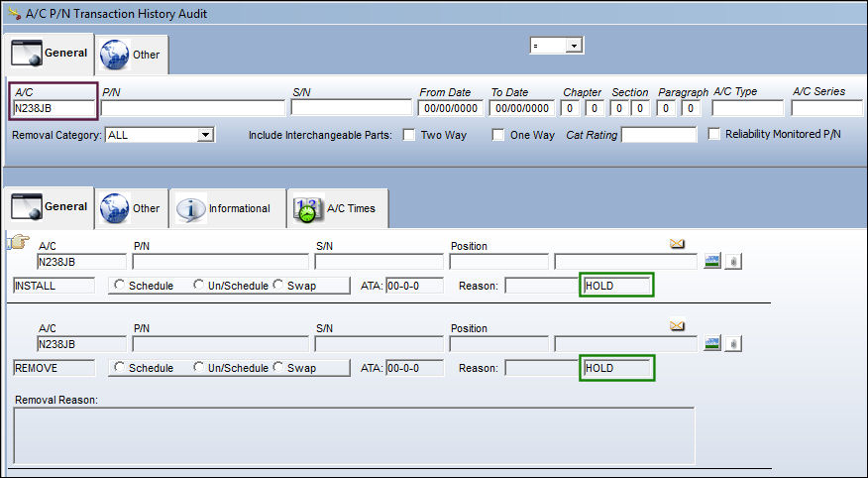868x478 pixels.
Task: Enable One Way interchangeable parts checkbox
Action: click(x=498, y=135)
